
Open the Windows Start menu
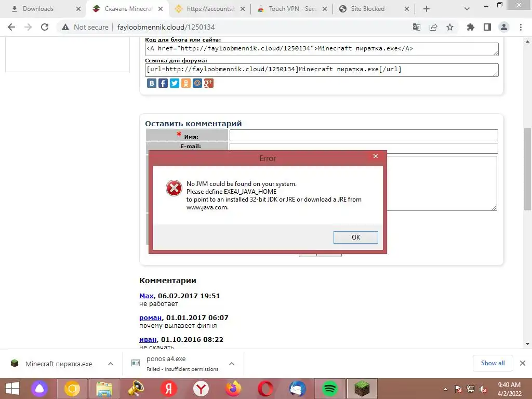[x=12, y=389]
